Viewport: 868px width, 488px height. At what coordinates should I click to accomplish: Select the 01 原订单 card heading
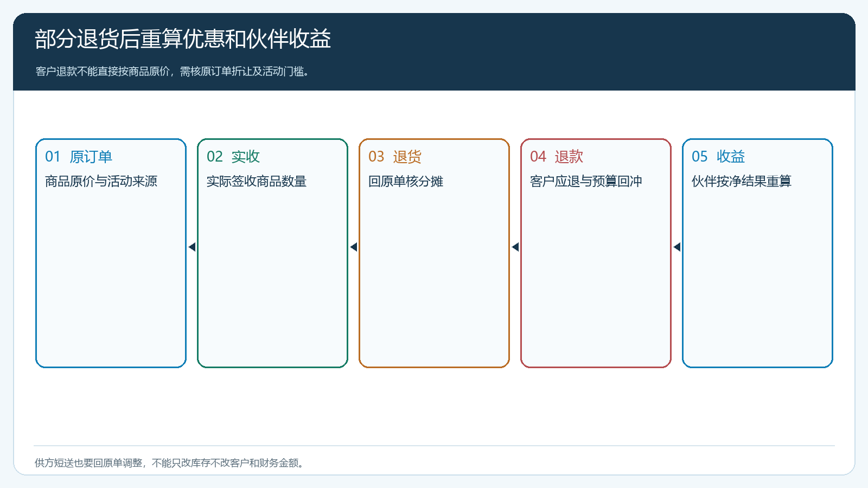pos(79,157)
